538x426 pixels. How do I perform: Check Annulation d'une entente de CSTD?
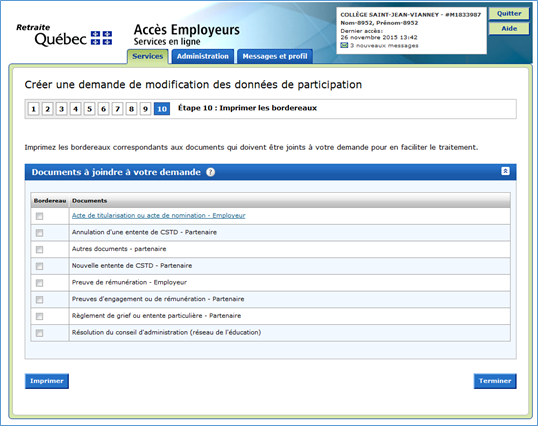39,233
